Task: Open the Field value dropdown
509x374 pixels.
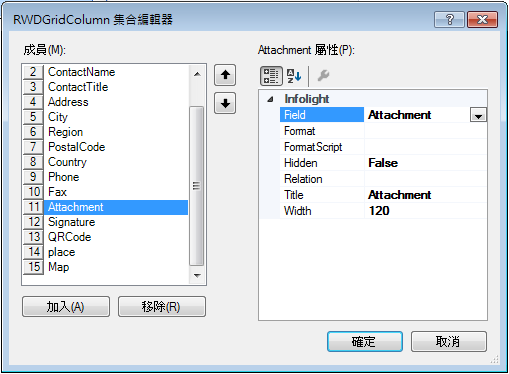Action: [478, 115]
